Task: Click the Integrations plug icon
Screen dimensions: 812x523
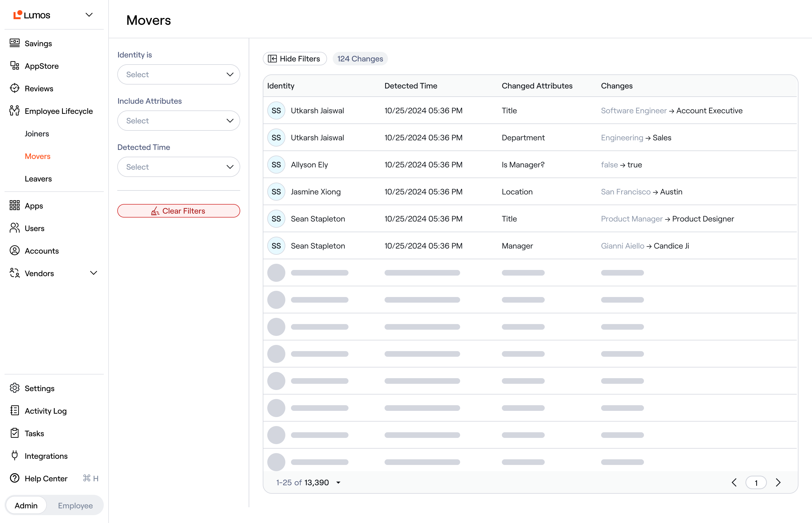Action: [15, 455]
